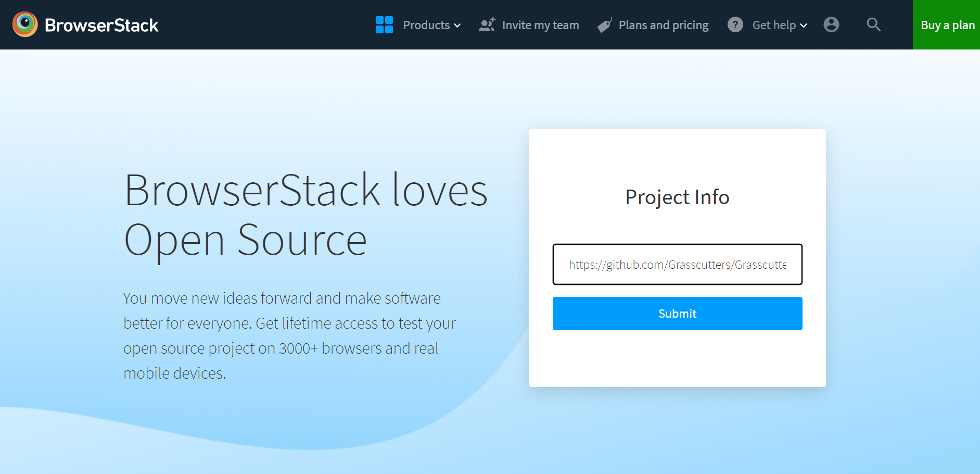Open the user account profile icon
This screenshot has height=474, width=980.
click(832, 24)
